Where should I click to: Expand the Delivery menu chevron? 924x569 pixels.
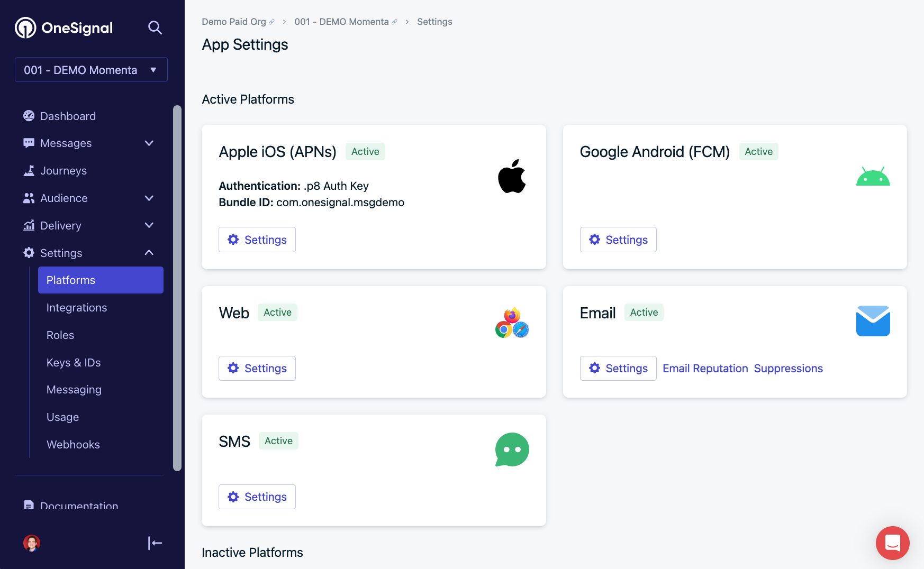click(x=149, y=225)
